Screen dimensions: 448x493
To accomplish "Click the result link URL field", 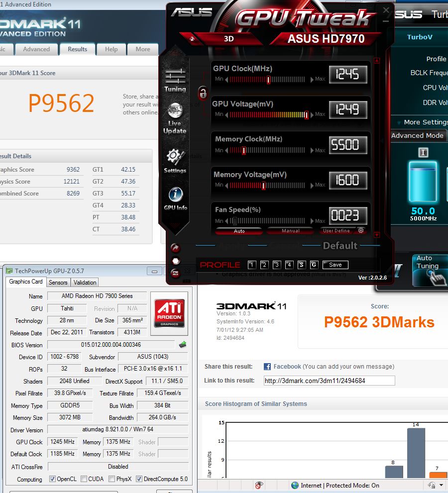I will click(330, 381).
